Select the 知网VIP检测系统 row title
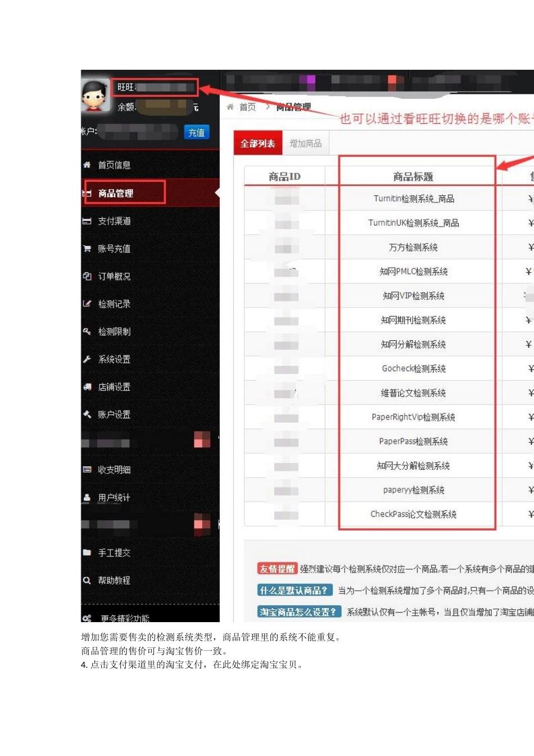The image size is (534, 756). (413, 295)
